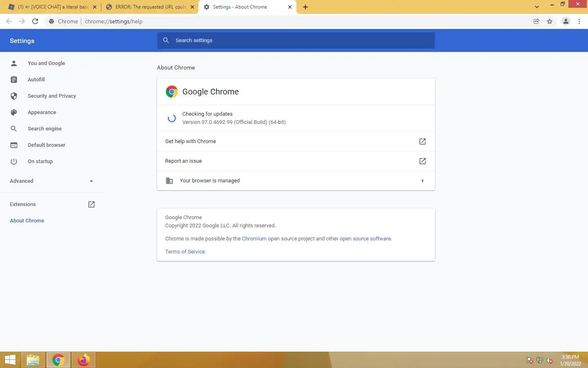Click the share page icon in address bar
The image size is (588, 368).
pos(537,21)
